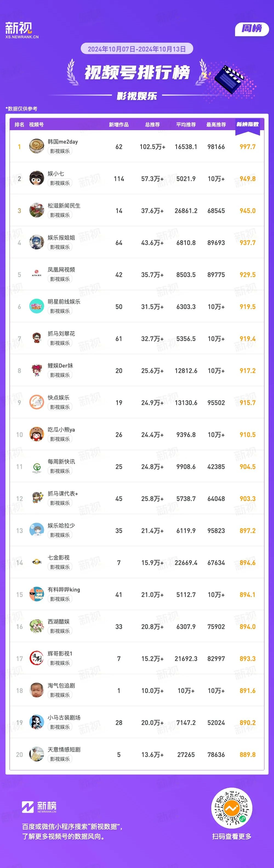Click the 总推荐 column header
This screenshot has height=868, width=274.
pyautogui.click(x=153, y=125)
